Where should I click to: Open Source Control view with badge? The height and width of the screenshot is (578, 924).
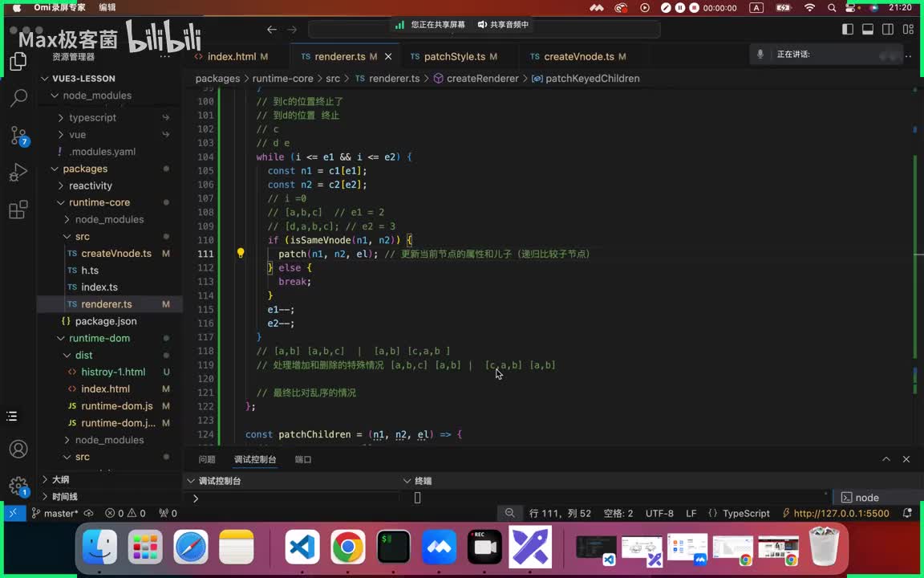(18, 135)
